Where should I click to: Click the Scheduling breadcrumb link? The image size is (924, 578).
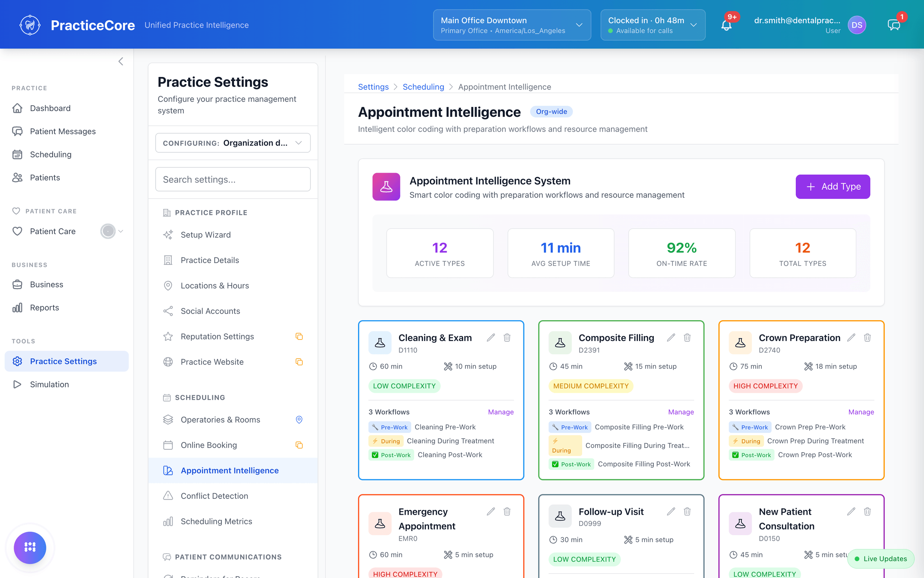423,87
